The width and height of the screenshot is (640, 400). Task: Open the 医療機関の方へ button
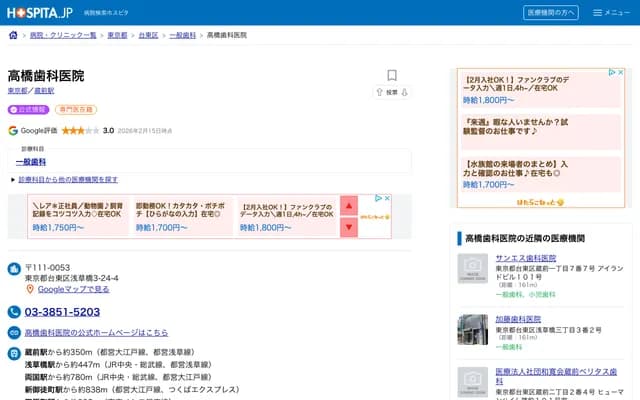[550, 13]
